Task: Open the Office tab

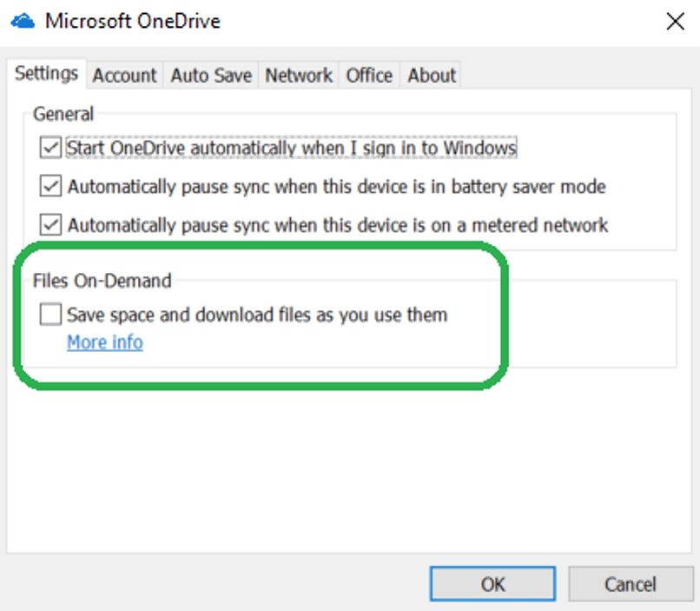Action: (x=369, y=76)
